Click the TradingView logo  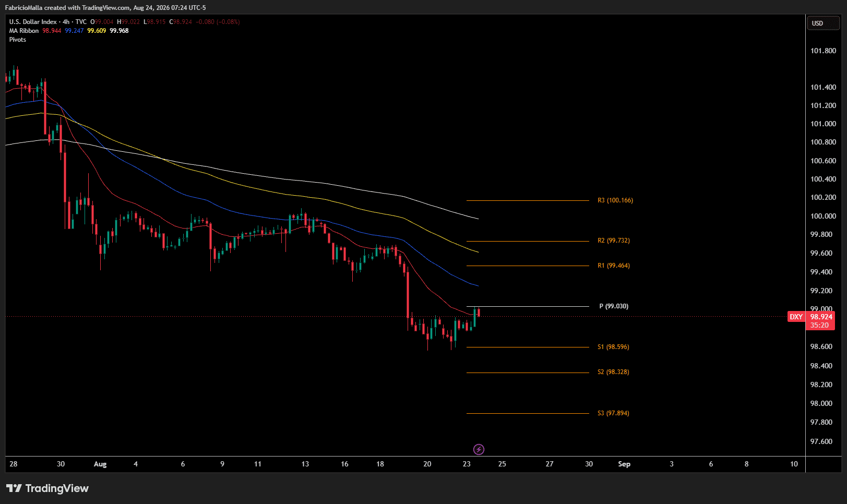point(47,488)
